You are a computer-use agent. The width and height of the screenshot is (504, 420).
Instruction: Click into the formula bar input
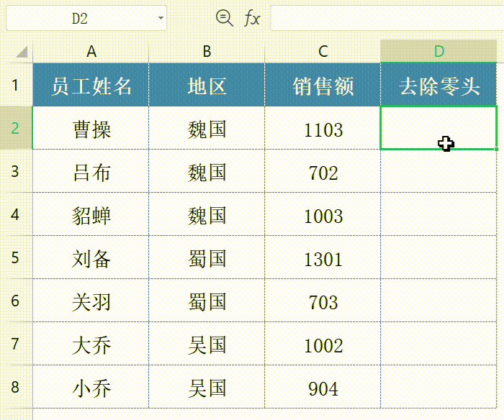coord(387,18)
